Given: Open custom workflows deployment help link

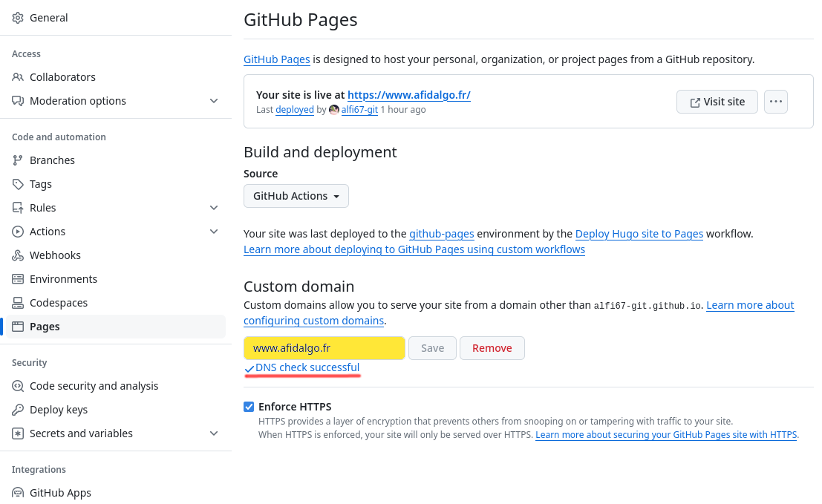Looking at the screenshot, I should 414,249.
